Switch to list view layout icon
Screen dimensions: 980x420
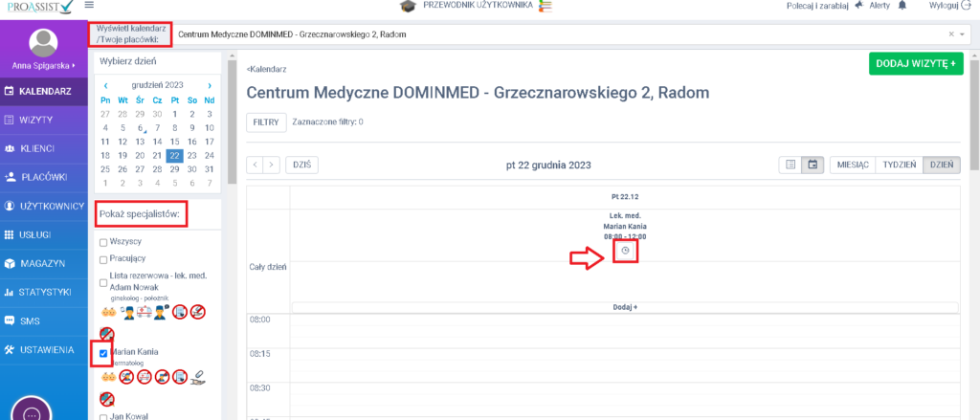click(791, 165)
